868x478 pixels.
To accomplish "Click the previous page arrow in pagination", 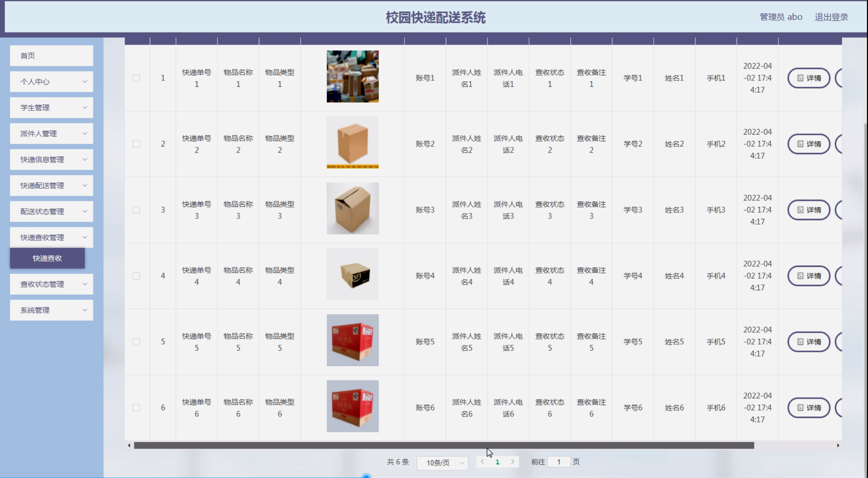I will coord(482,462).
